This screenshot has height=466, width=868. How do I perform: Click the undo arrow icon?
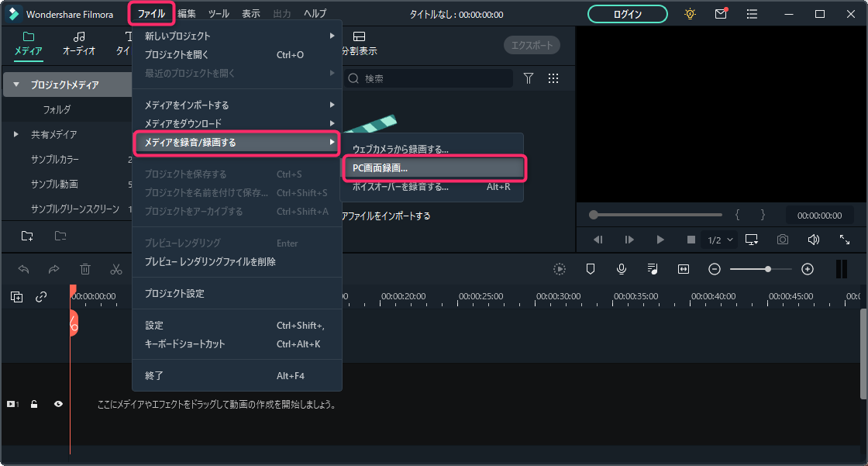[x=23, y=269]
